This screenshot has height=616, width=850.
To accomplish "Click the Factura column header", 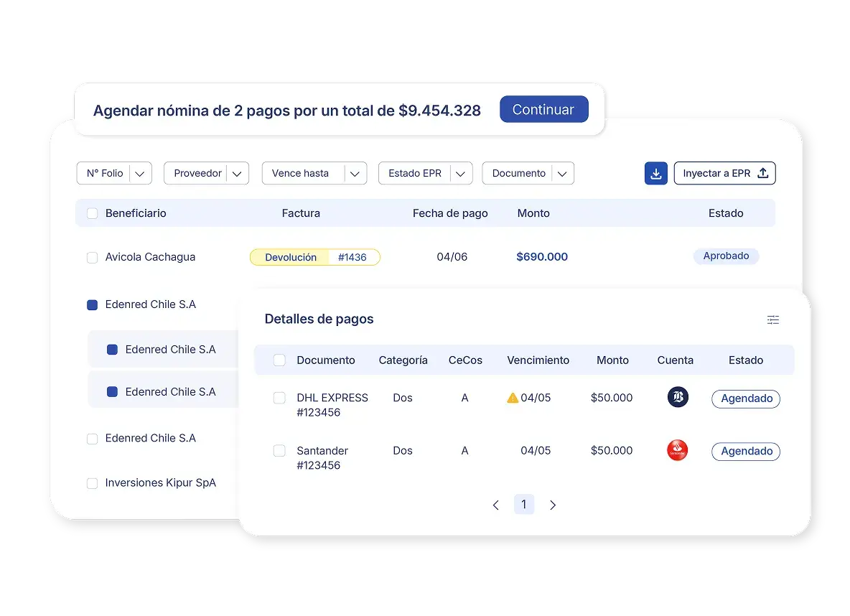I will 301,213.
